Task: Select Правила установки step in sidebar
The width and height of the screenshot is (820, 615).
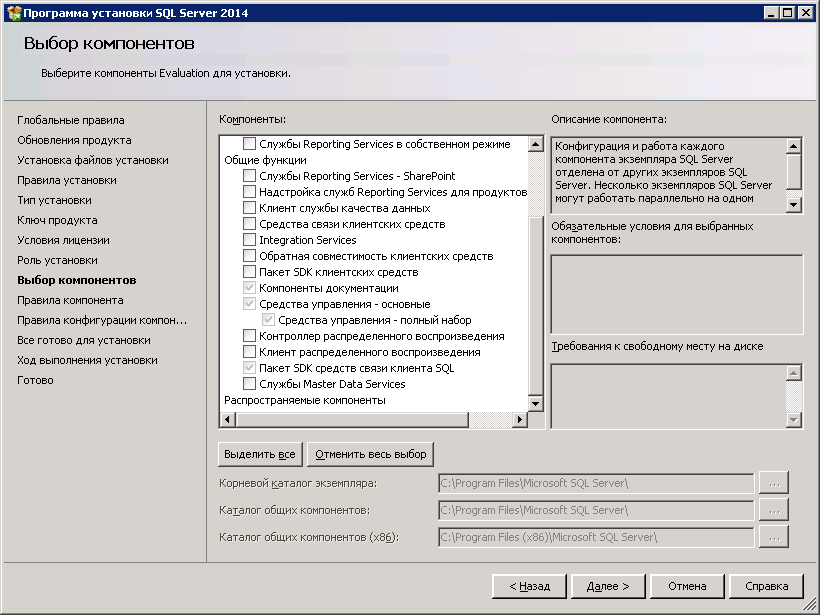Action: tap(66, 180)
